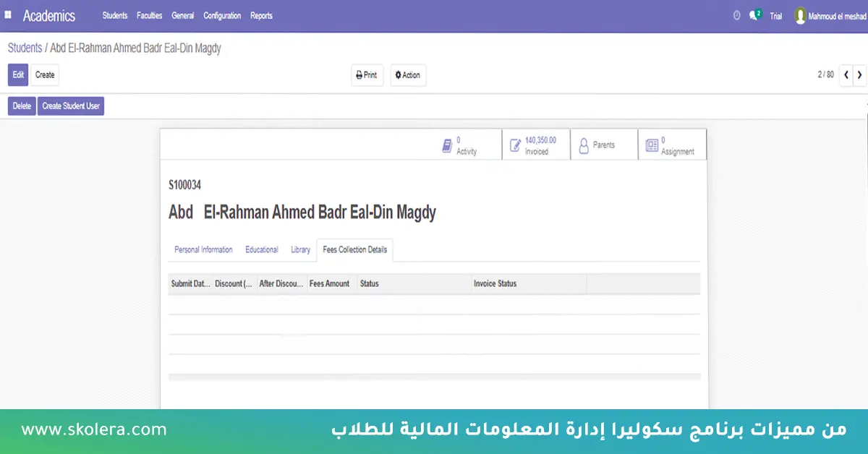Open the Faculties menu
This screenshot has height=454, width=868.
[x=149, y=15]
